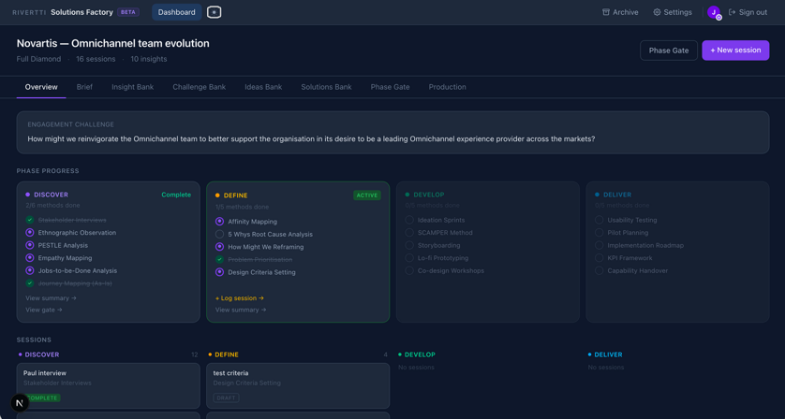Click the Dashboard button in top bar

coord(177,12)
